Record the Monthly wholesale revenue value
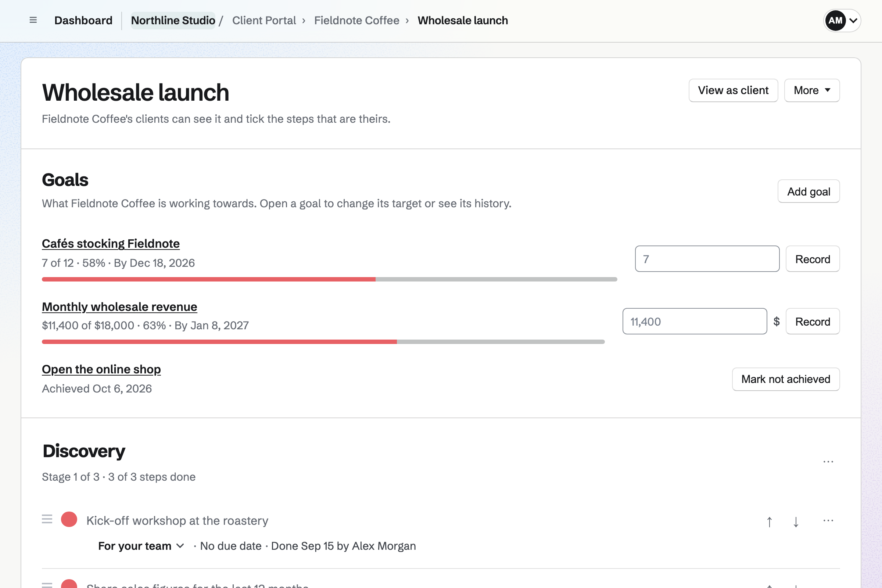 pos(813,321)
